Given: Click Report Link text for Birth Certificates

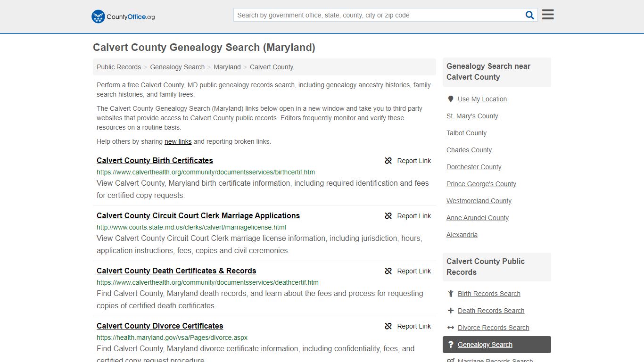Looking at the screenshot, I should pyautogui.click(x=414, y=161).
